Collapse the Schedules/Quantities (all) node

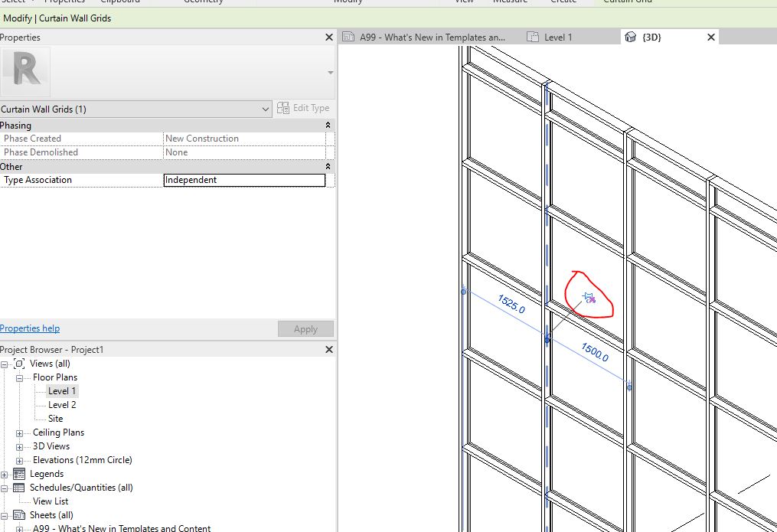[x=5, y=488]
